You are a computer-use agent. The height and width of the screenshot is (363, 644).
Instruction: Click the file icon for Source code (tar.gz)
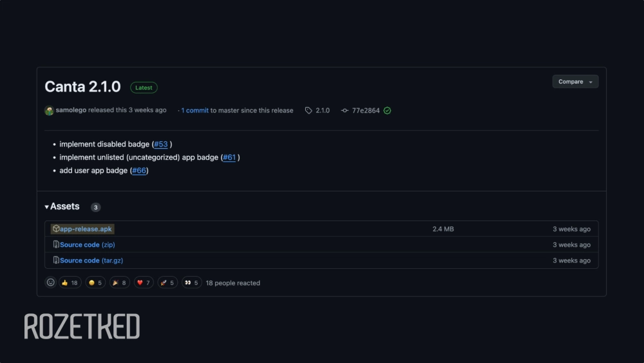pyautogui.click(x=56, y=260)
